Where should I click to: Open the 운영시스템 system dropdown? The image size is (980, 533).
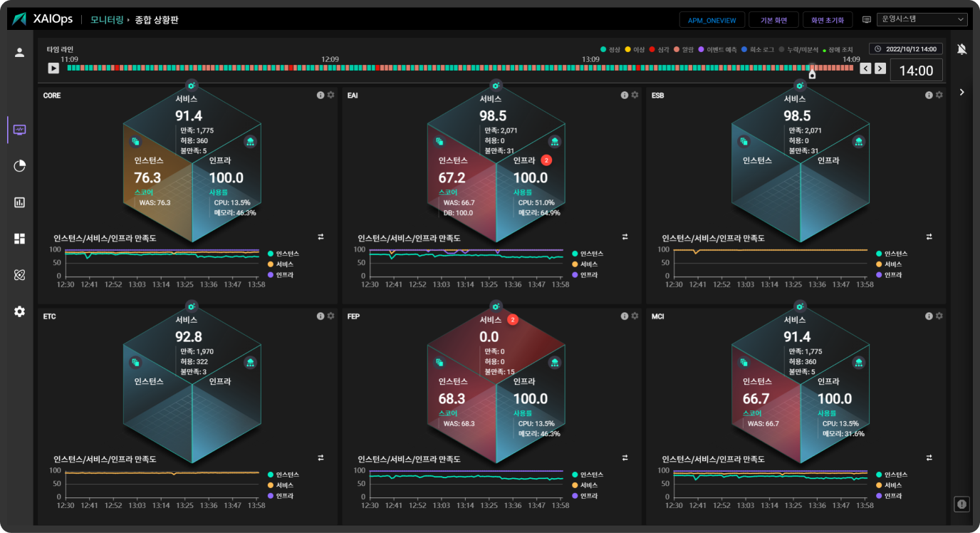tap(921, 20)
